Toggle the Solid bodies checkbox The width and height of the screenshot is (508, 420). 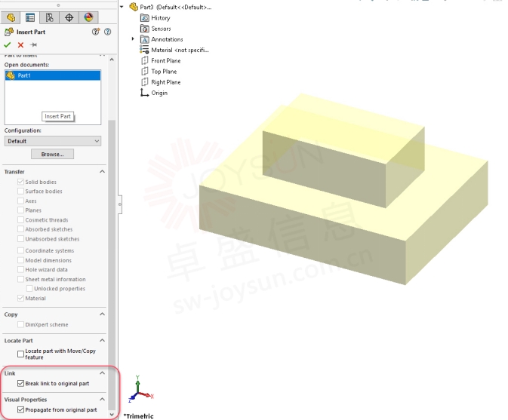coord(20,182)
